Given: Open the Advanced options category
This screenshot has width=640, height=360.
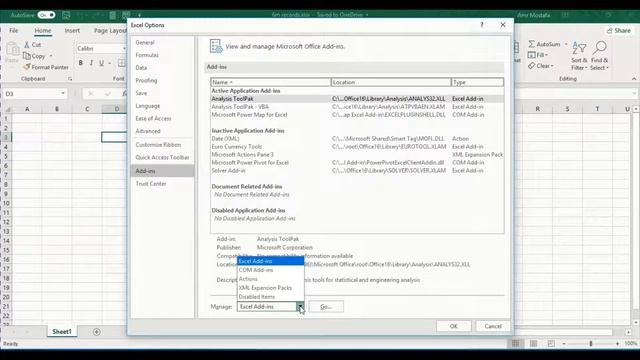Looking at the screenshot, I should 162,131.
